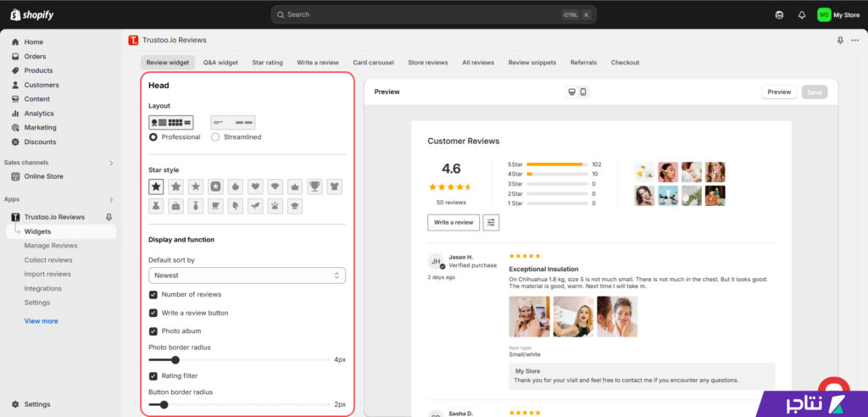Select the All reviews tab
The image size is (868, 417).
tap(478, 63)
